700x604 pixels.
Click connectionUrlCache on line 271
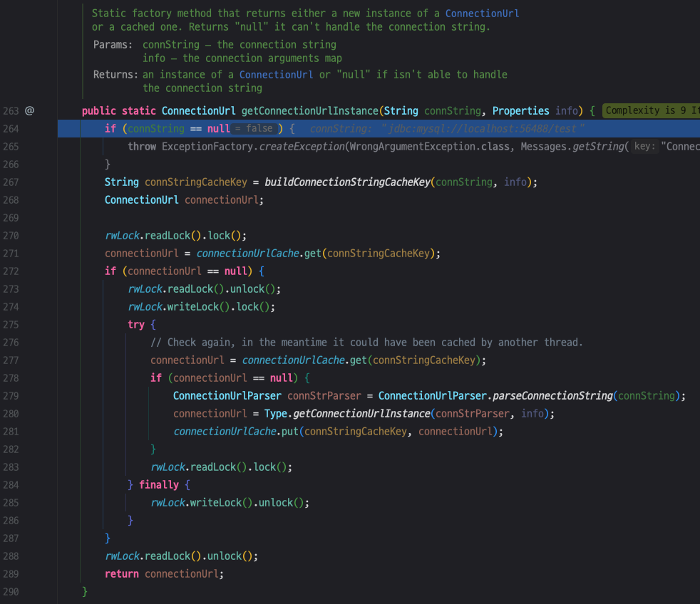(x=247, y=254)
